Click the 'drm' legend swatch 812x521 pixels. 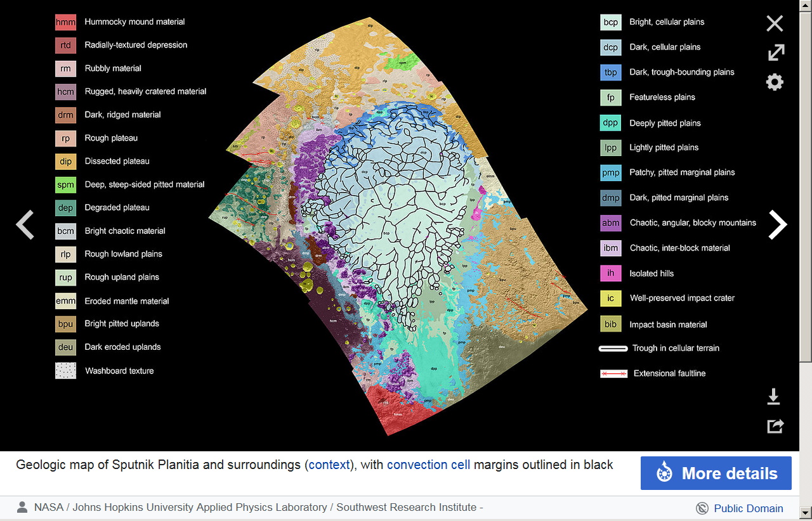point(65,115)
